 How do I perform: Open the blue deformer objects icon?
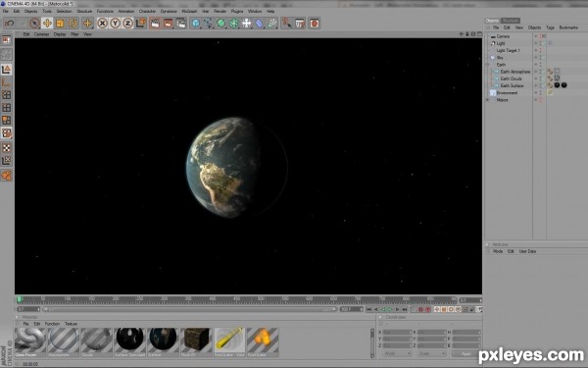coord(259,24)
